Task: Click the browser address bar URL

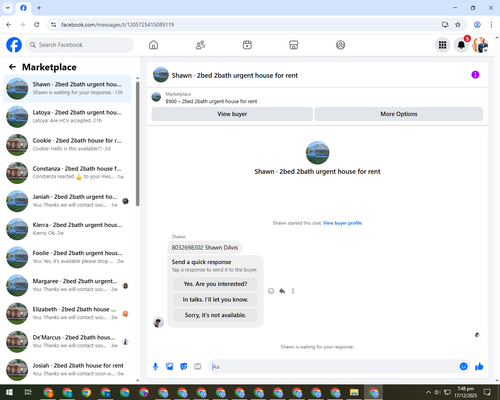Action: pos(117,25)
